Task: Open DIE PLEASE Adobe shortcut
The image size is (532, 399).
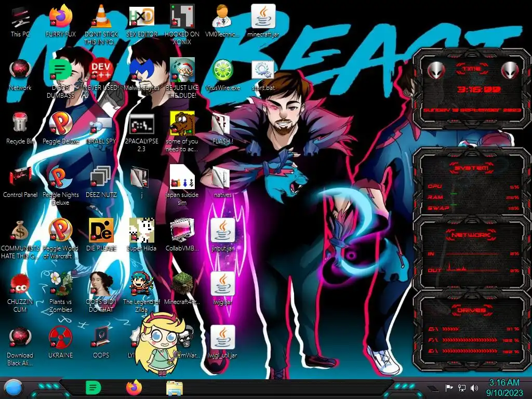Action: click(101, 236)
